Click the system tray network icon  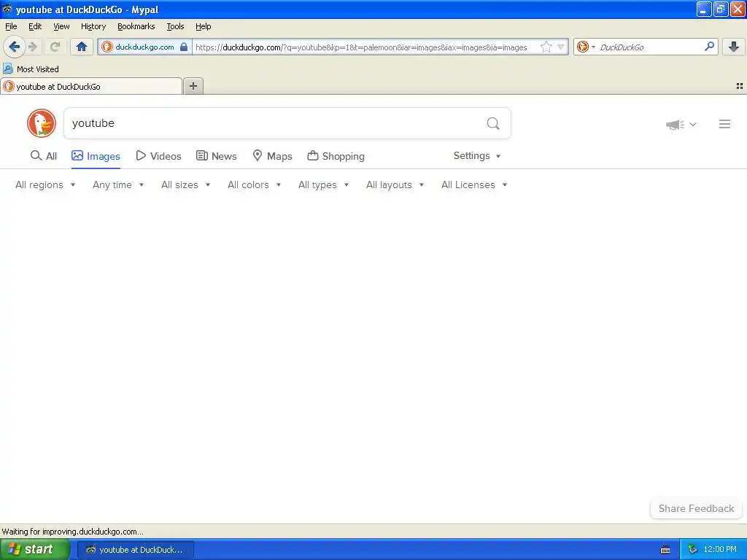coord(692,550)
